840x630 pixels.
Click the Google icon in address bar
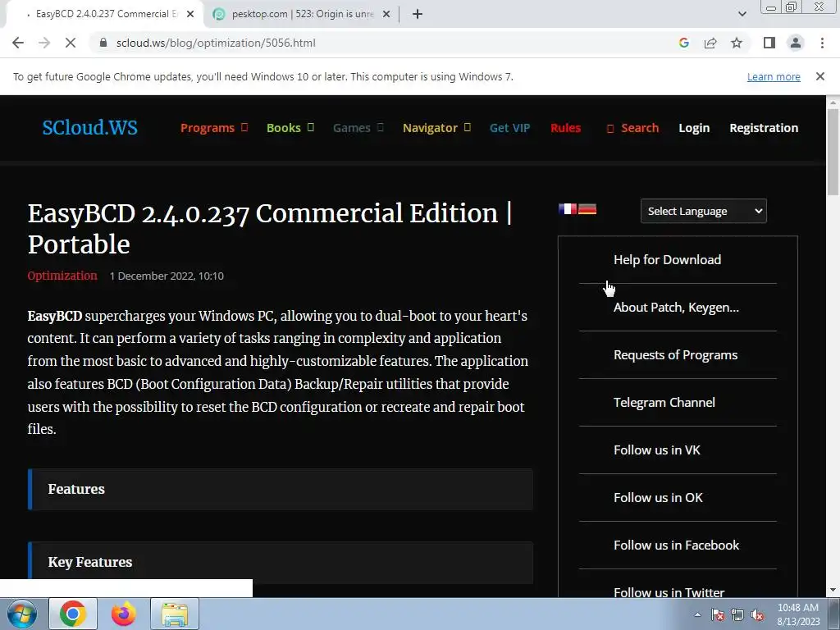(683, 43)
